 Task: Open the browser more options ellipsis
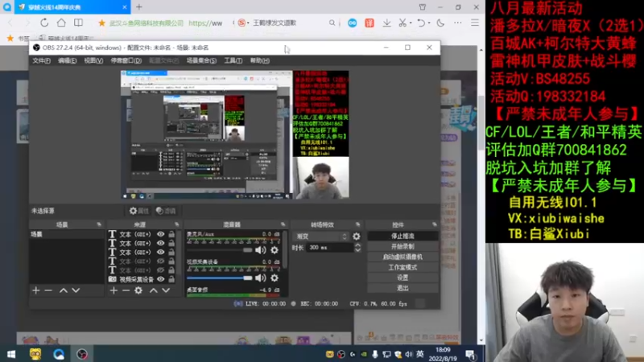tap(457, 23)
